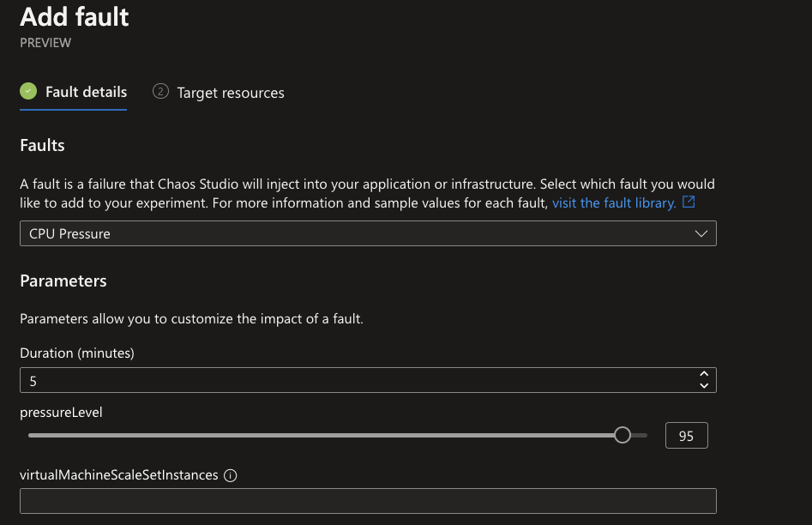Screen dimensions: 812x525
Task: Click the green checkmark step icon
Action: point(28,91)
